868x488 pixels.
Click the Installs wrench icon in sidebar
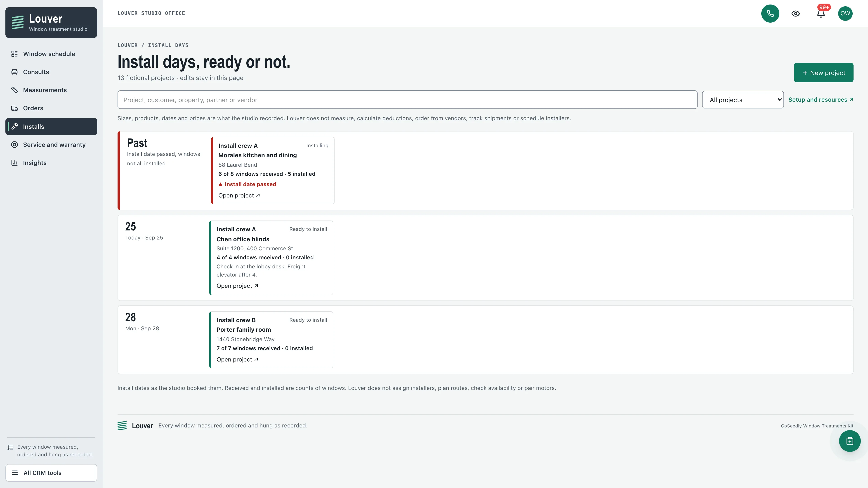(14, 127)
